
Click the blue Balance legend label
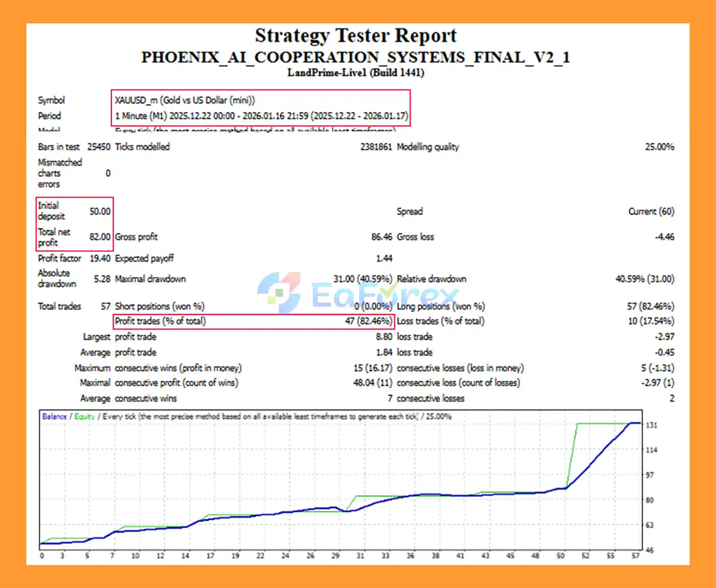click(x=54, y=416)
